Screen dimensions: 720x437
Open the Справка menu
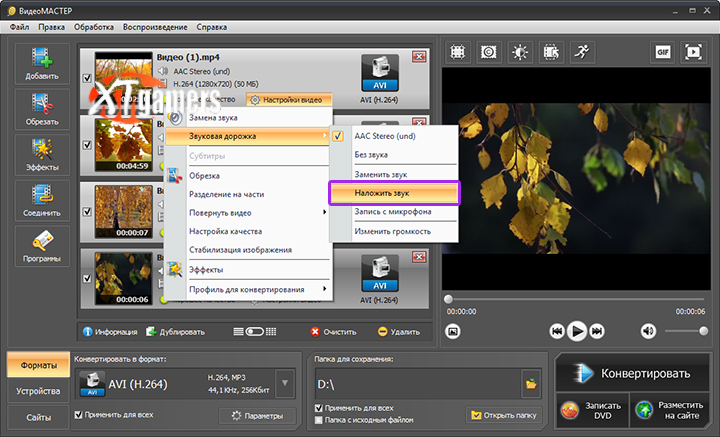tap(212, 27)
